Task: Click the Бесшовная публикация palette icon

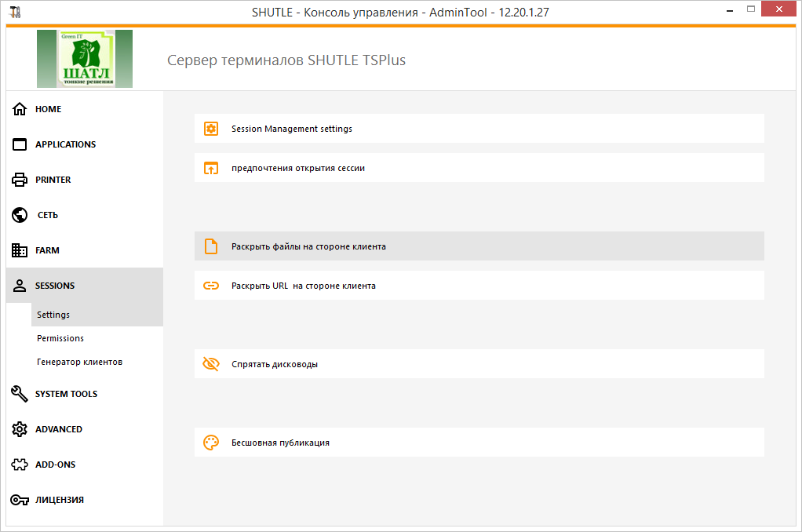Action: (210, 442)
